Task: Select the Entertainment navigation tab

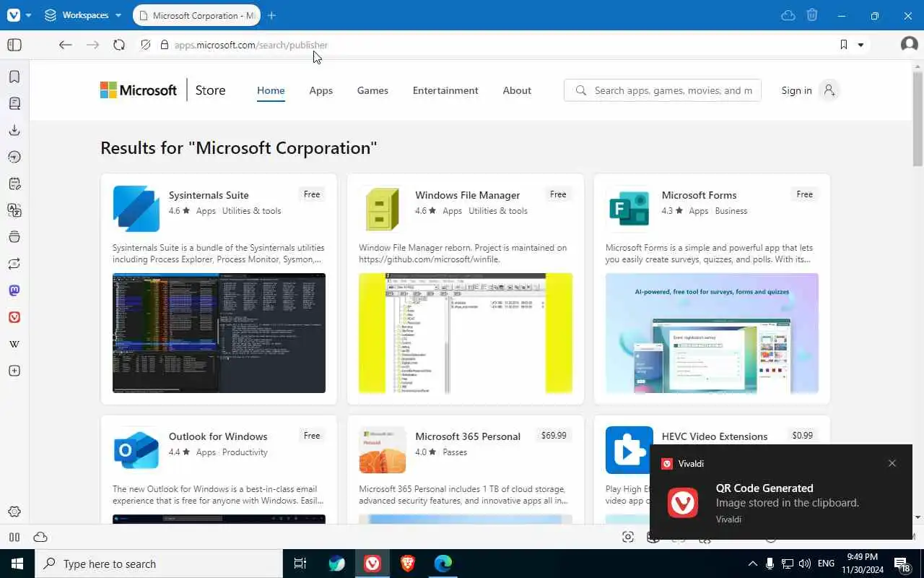Action: tap(445, 90)
